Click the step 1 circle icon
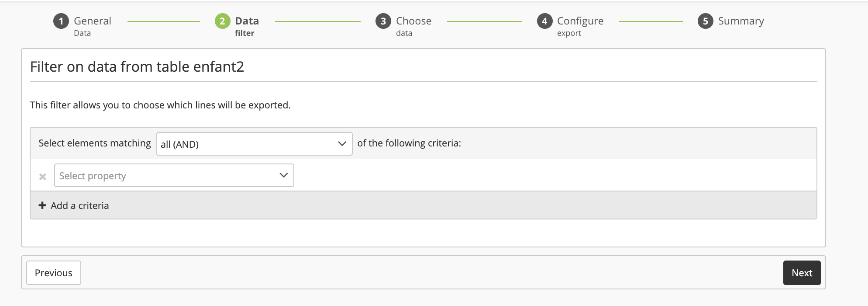This screenshot has height=306, width=868. point(61,21)
